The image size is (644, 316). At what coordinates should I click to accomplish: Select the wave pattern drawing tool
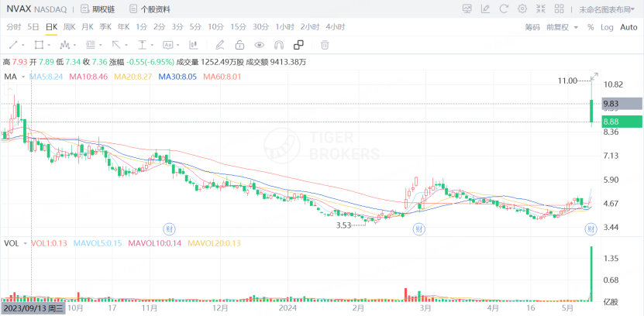tap(64, 44)
